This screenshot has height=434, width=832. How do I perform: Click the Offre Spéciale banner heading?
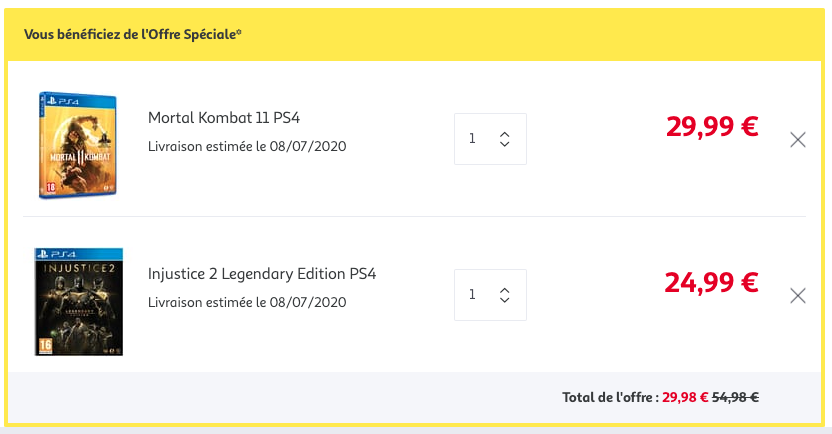[x=133, y=34]
